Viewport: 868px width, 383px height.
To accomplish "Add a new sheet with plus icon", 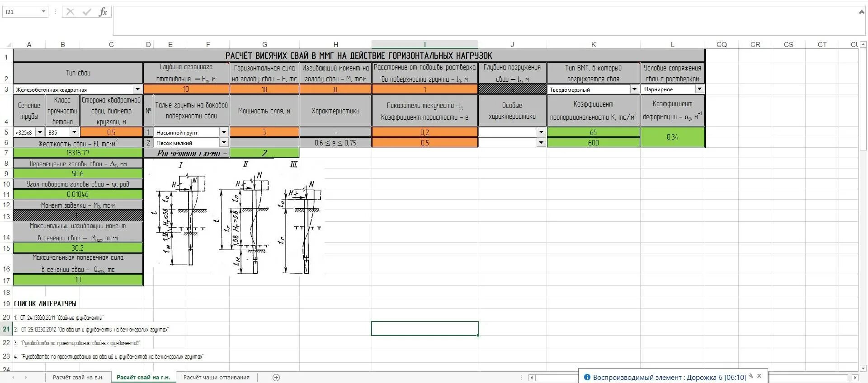I will click(276, 378).
